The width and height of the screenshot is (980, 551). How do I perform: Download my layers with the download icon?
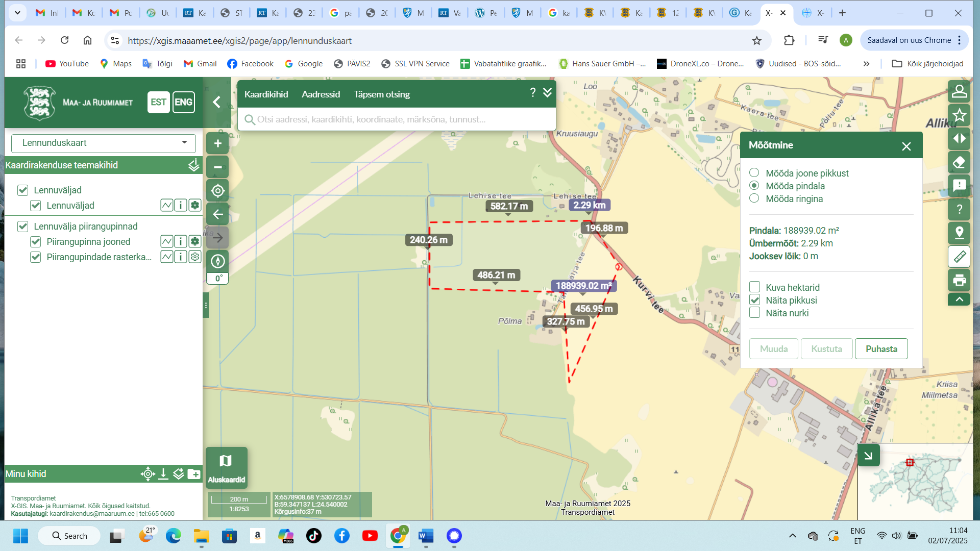(163, 474)
